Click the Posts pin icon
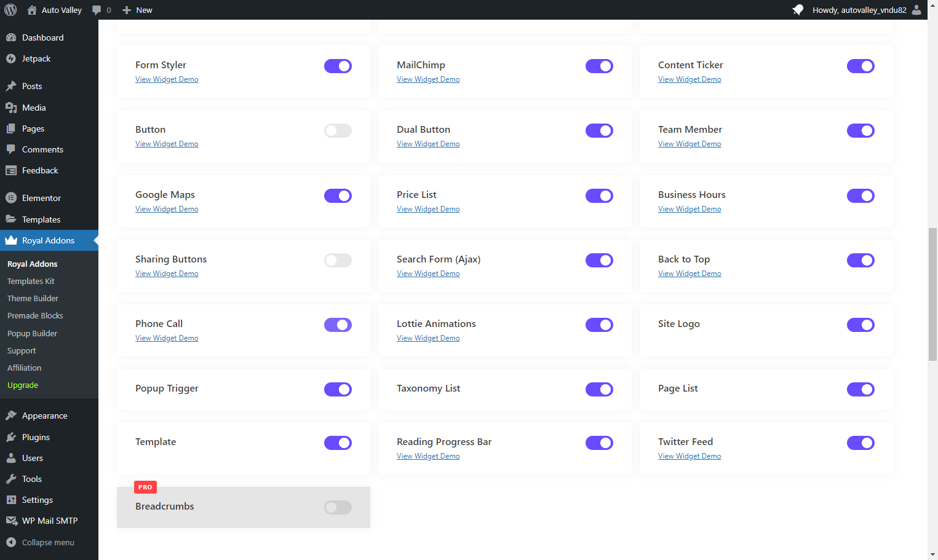938x560 pixels. click(x=11, y=86)
